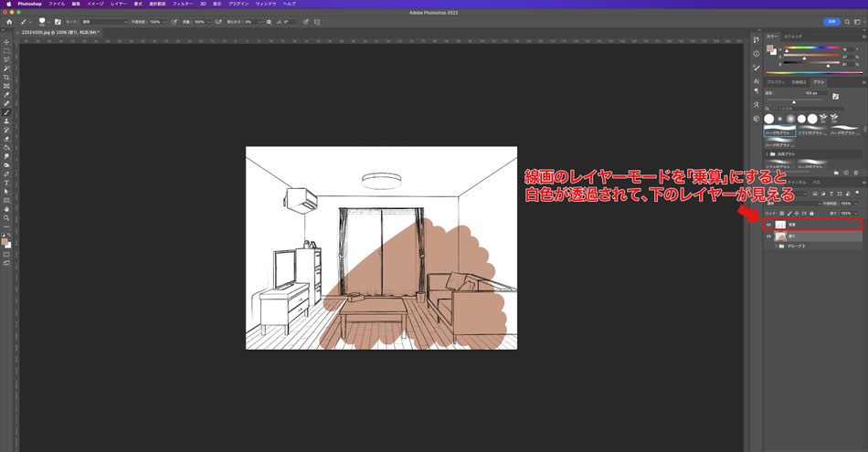
Task: Open the レイヤー menu
Action: pyautogui.click(x=119, y=4)
